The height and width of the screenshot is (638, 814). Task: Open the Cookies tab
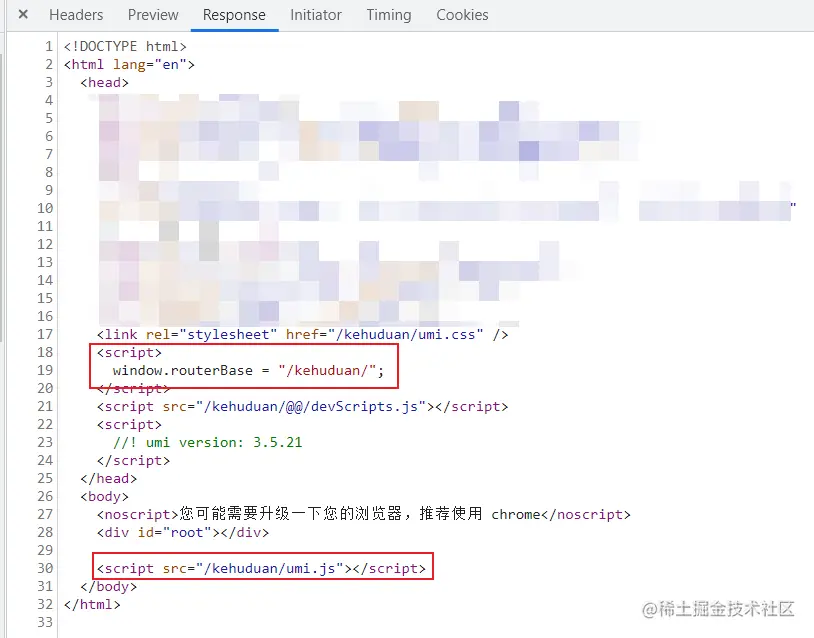(462, 15)
